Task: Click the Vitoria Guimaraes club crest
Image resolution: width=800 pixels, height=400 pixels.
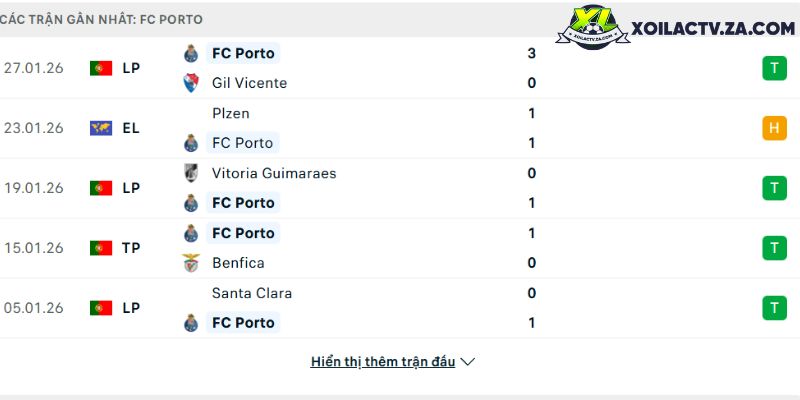Action: pyautogui.click(x=190, y=173)
